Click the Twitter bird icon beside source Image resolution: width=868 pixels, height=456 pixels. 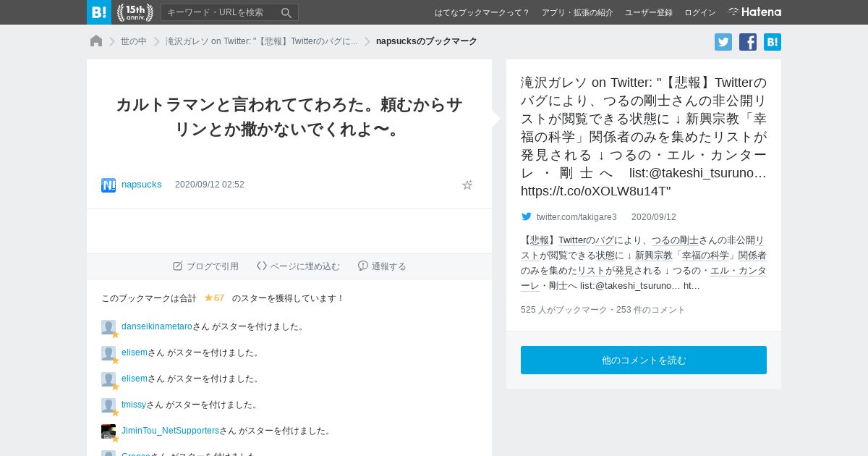coord(527,216)
